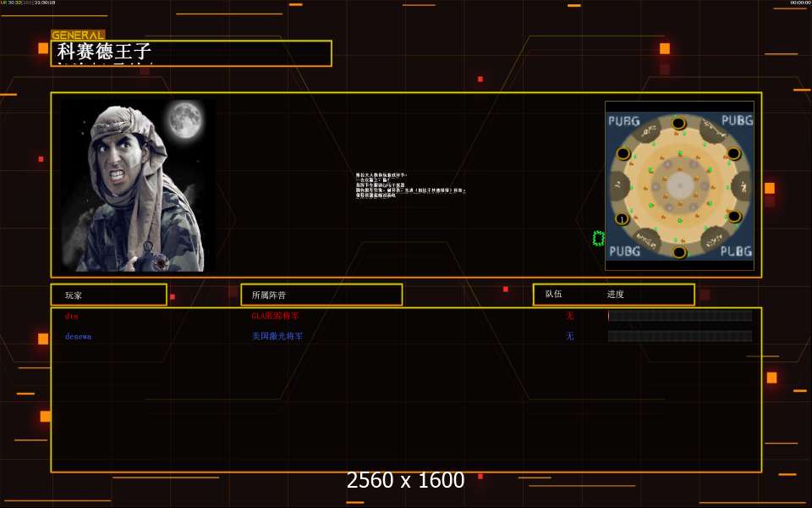This screenshot has height=508, width=812.
Task: Click the 科赛德王子 general title box
Action: pyautogui.click(x=193, y=53)
